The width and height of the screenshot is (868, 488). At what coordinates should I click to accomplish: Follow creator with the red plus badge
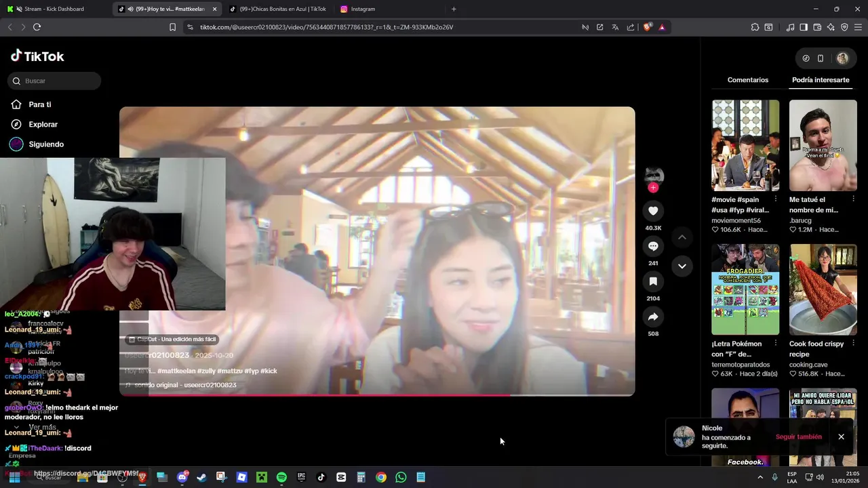point(653,188)
